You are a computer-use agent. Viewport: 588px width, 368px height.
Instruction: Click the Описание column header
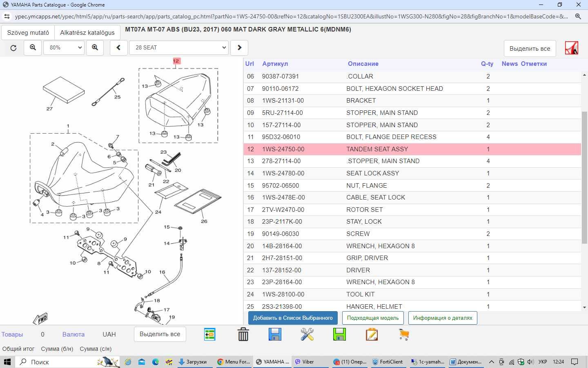point(363,64)
